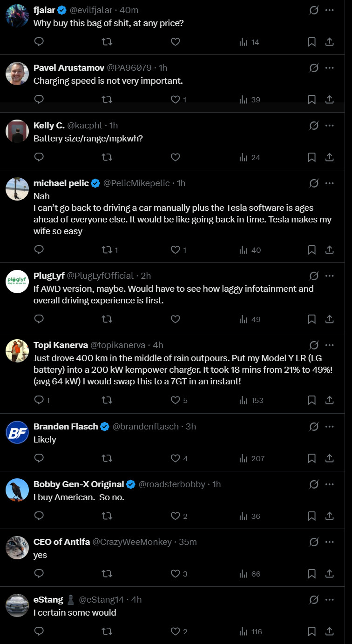The image size is (352, 644).
Task: Retweet CEO of Antifa's "yes" reply
Action: pos(107,574)
